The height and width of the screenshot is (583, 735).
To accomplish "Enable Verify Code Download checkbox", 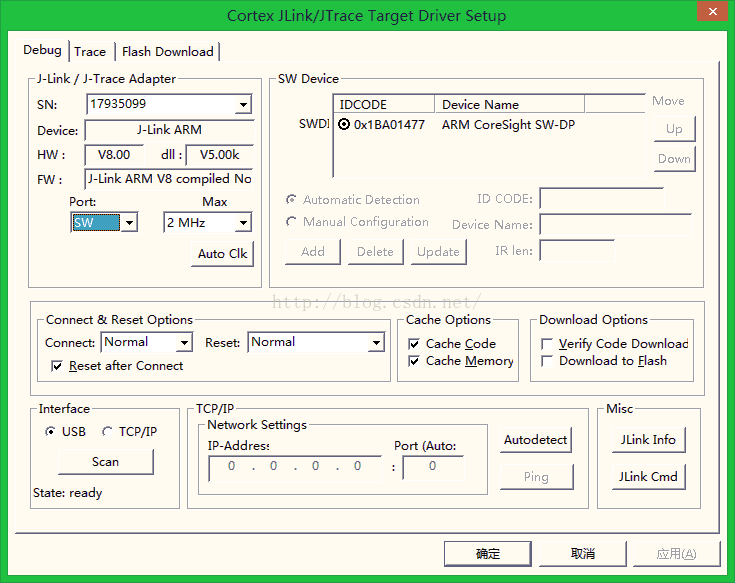I will [547, 344].
